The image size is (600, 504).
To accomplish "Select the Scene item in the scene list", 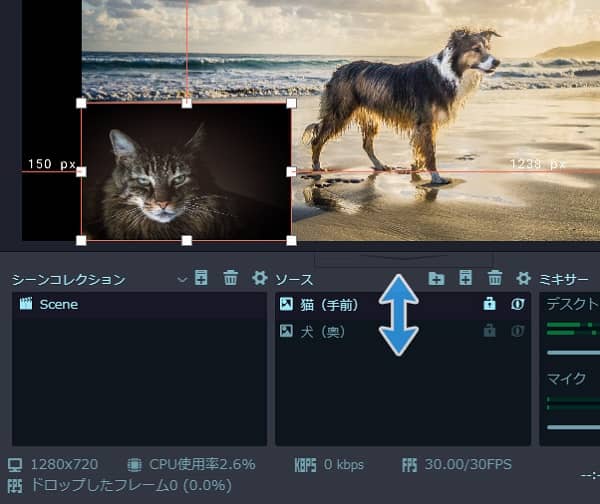I will pyautogui.click(x=139, y=305).
